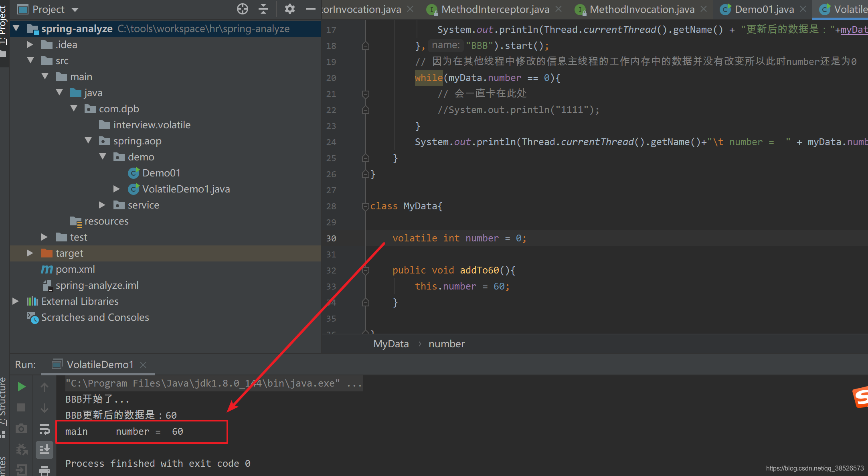Toggle scroll to end of console
The width and height of the screenshot is (868, 476).
[x=45, y=450]
